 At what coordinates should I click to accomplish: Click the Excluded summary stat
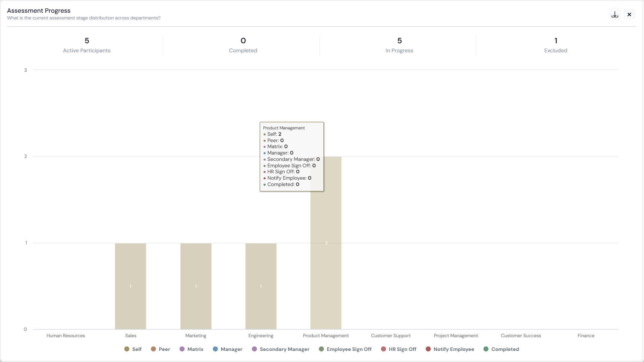click(556, 45)
